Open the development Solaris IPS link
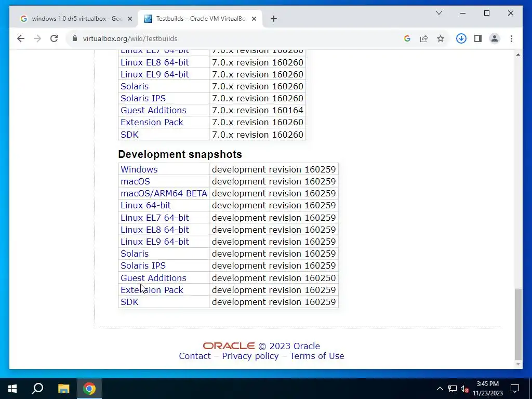The image size is (532, 399). pyautogui.click(x=143, y=265)
